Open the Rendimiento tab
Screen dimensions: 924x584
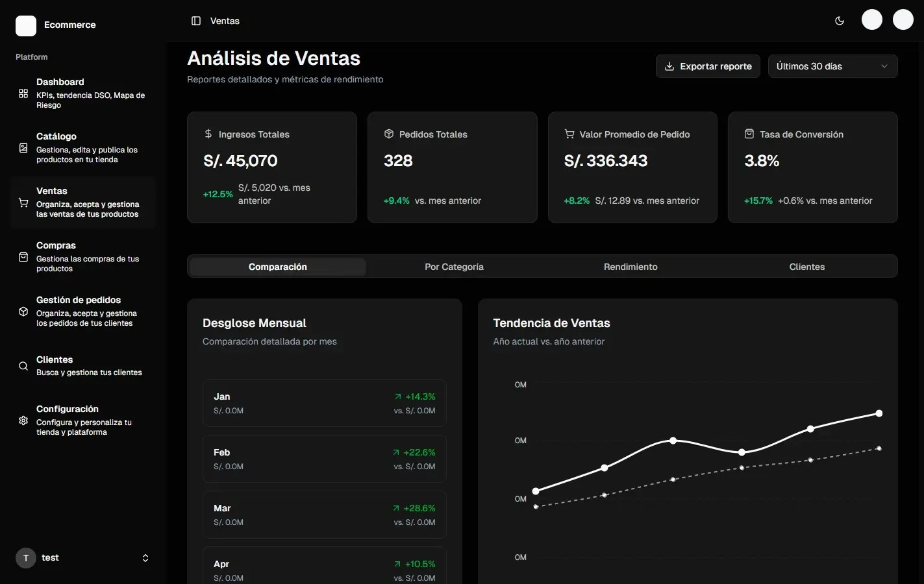[630, 266]
